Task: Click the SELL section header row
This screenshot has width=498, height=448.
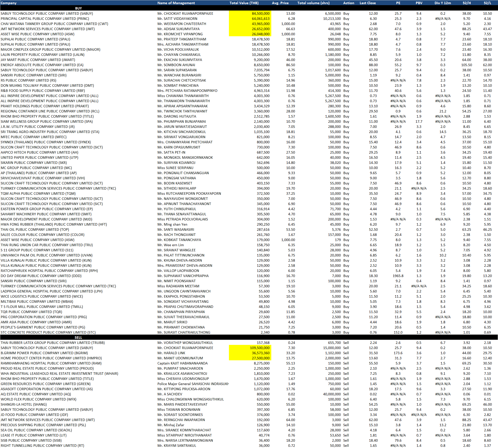Action: pos(78,338)
